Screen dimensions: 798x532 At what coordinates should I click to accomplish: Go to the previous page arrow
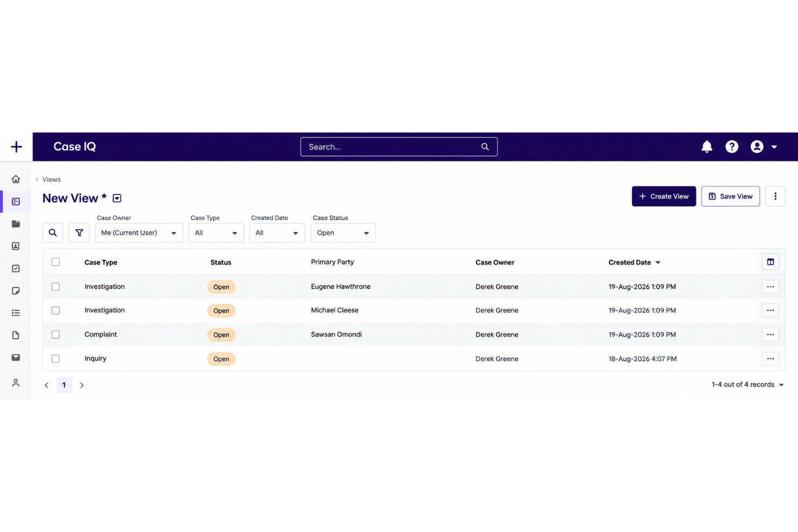tap(46, 385)
